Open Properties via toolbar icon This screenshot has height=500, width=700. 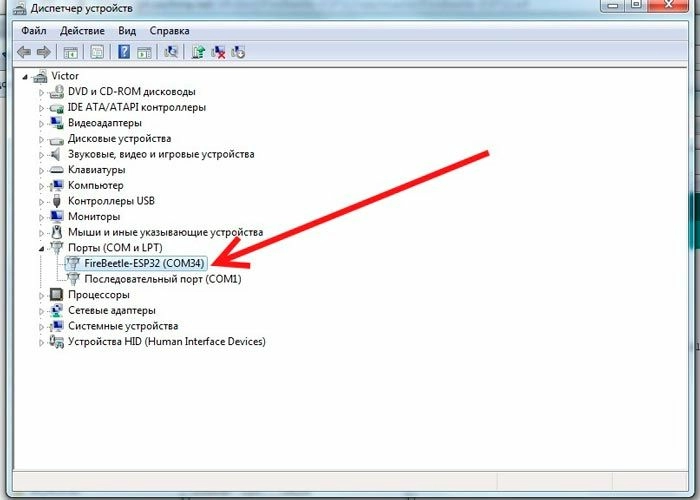coord(97,51)
